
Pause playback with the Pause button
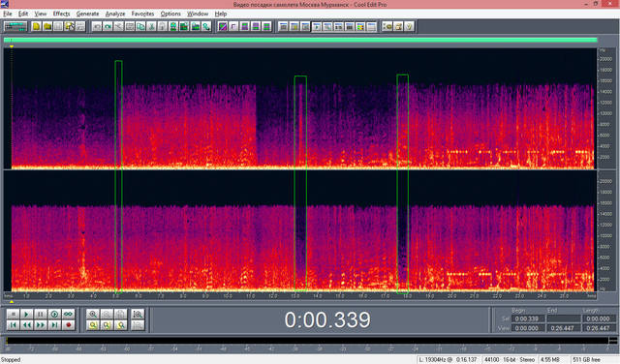(41, 315)
